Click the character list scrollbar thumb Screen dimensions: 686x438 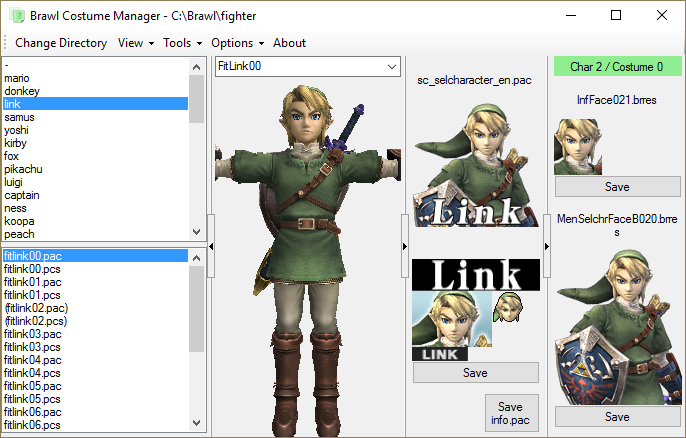click(196, 99)
